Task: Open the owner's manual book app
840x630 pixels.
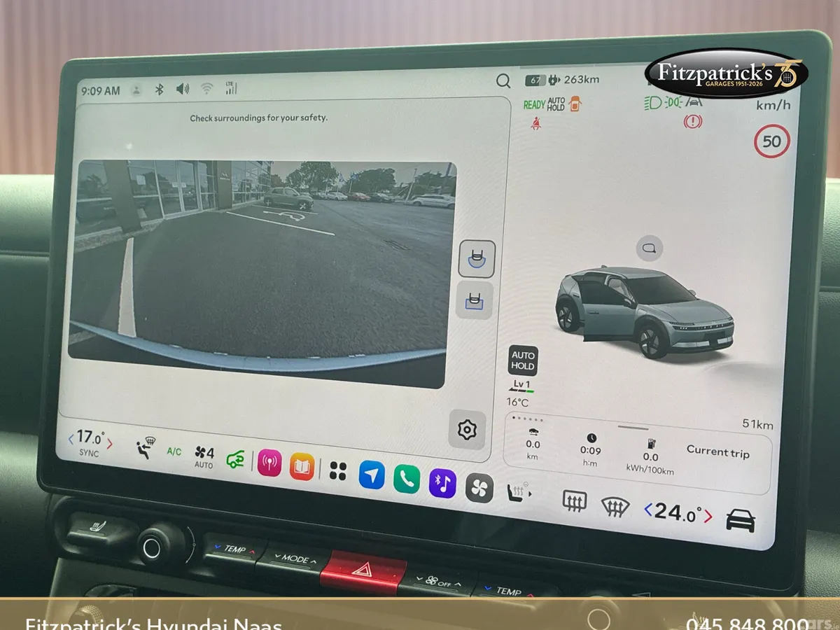Action: click(x=302, y=466)
